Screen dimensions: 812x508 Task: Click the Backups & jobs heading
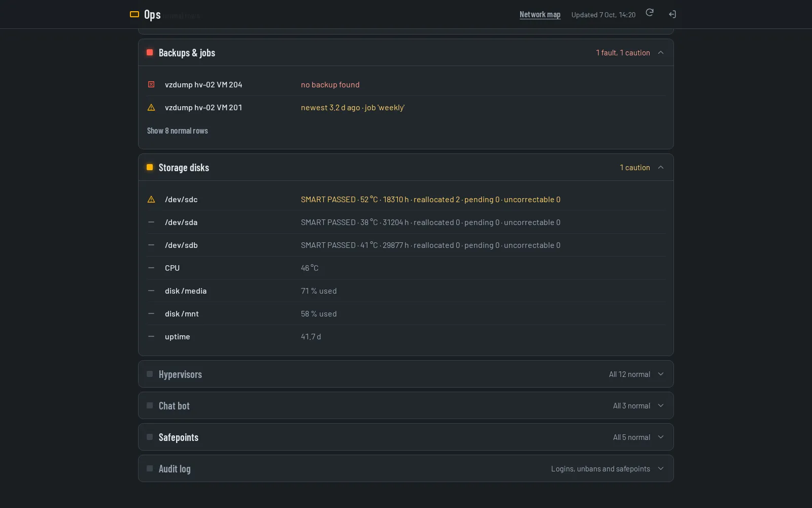(187, 53)
